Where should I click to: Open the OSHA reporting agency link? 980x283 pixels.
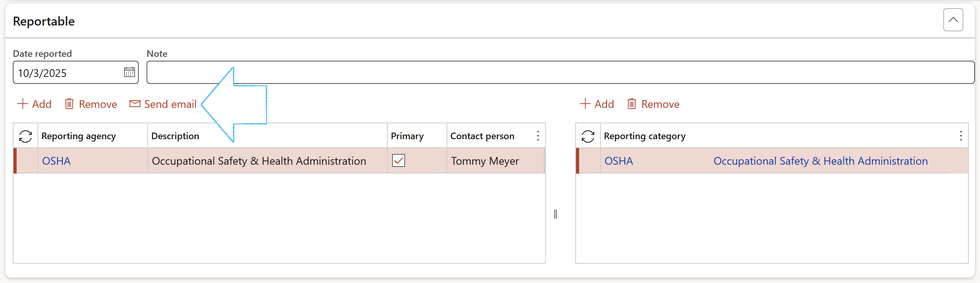pyautogui.click(x=56, y=161)
